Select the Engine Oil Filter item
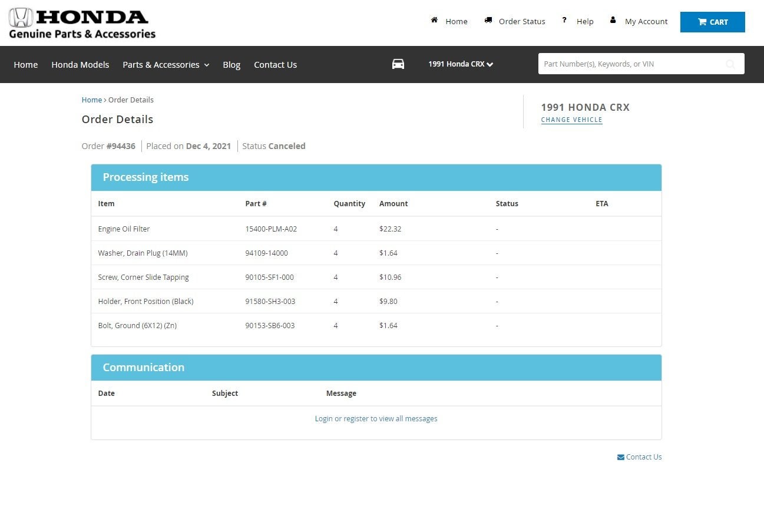This screenshot has height=532, width=764. pyautogui.click(x=124, y=229)
